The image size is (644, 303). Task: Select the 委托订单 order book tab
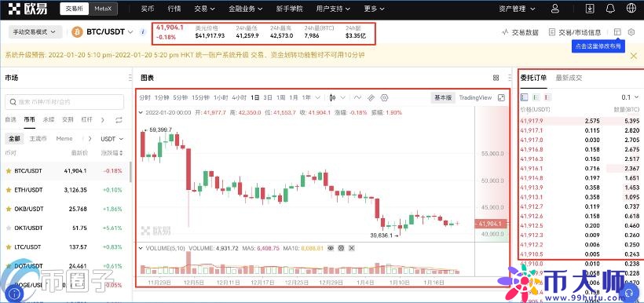pos(533,78)
